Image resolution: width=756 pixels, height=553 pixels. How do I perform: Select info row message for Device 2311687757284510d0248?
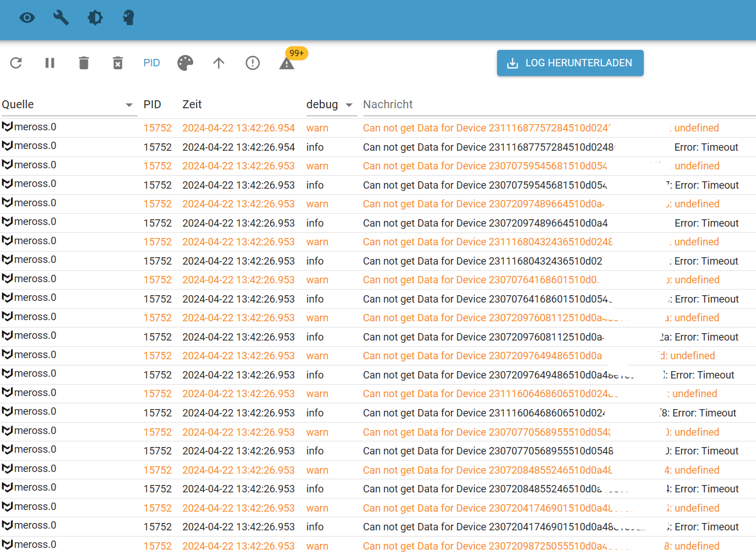(x=550, y=147)
